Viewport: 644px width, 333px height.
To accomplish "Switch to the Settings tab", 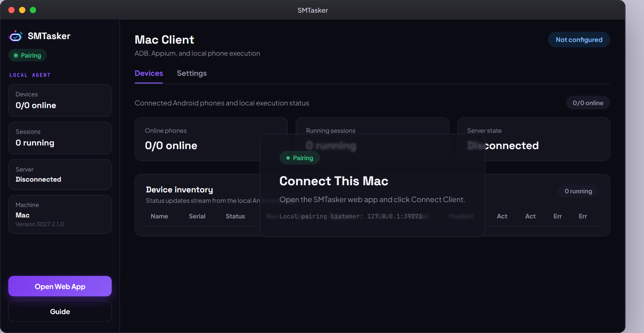I will coord(192,73).
